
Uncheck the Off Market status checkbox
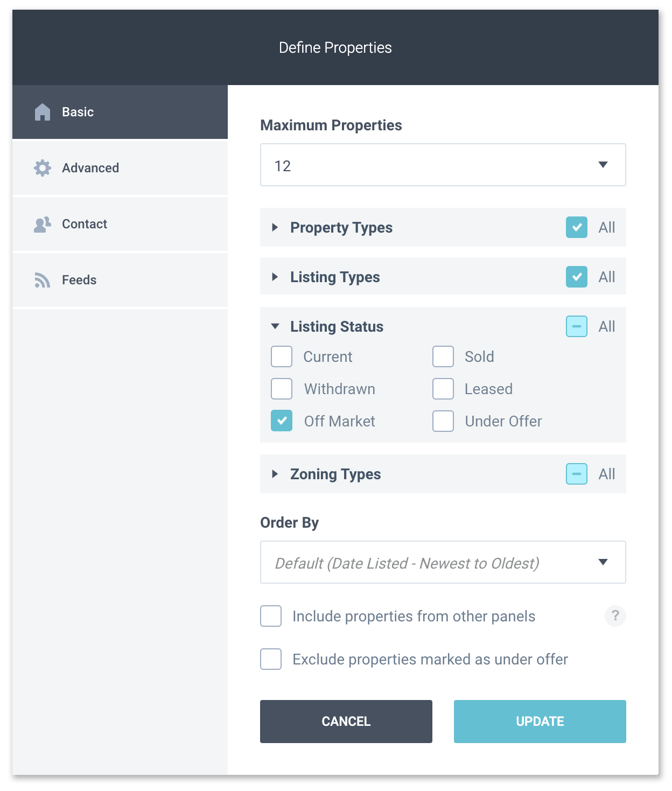coord(282,421)
